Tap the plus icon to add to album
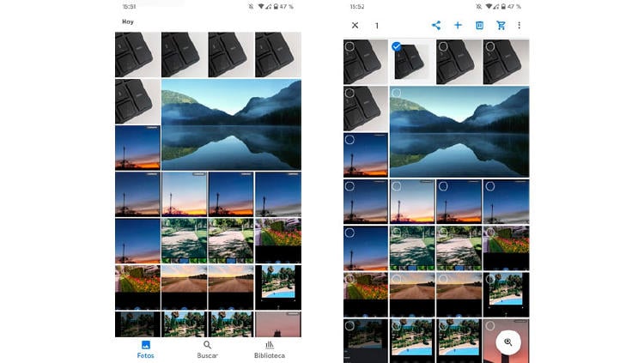 (x=458, y=26)
